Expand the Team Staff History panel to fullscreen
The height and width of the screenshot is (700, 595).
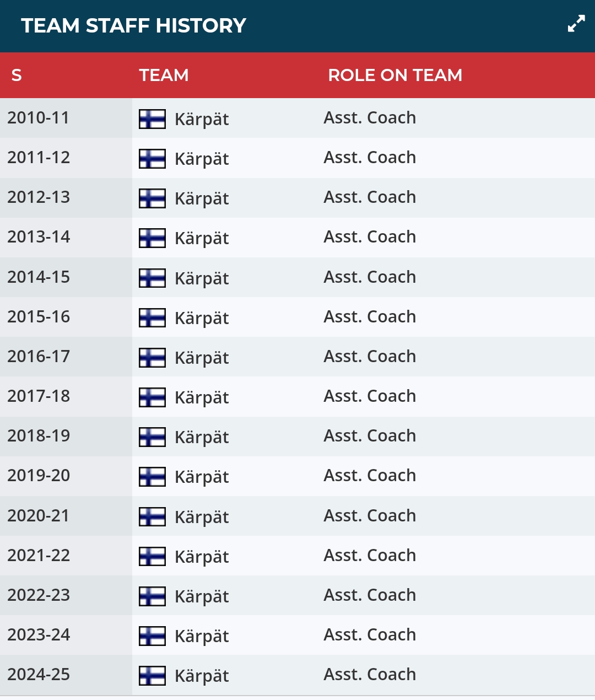(x=576, y=24)
